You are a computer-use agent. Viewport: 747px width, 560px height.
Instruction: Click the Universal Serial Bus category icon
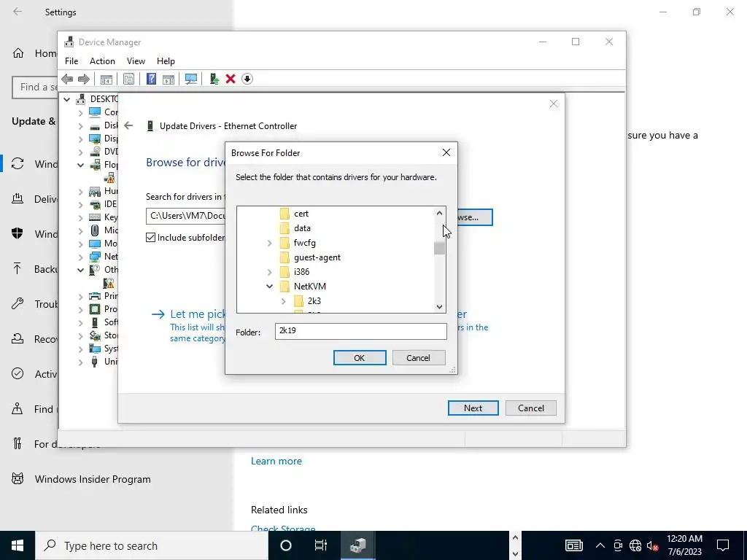95,362
